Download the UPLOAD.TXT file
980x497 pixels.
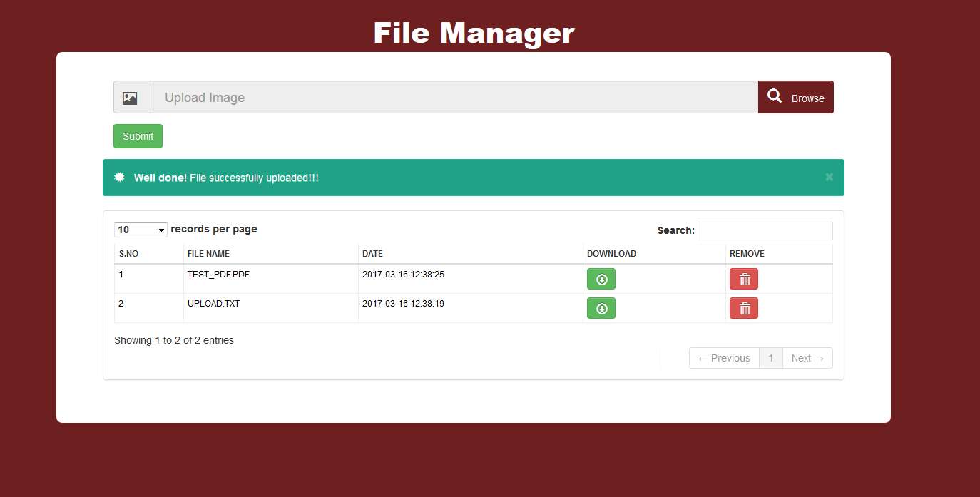point(601,308)
